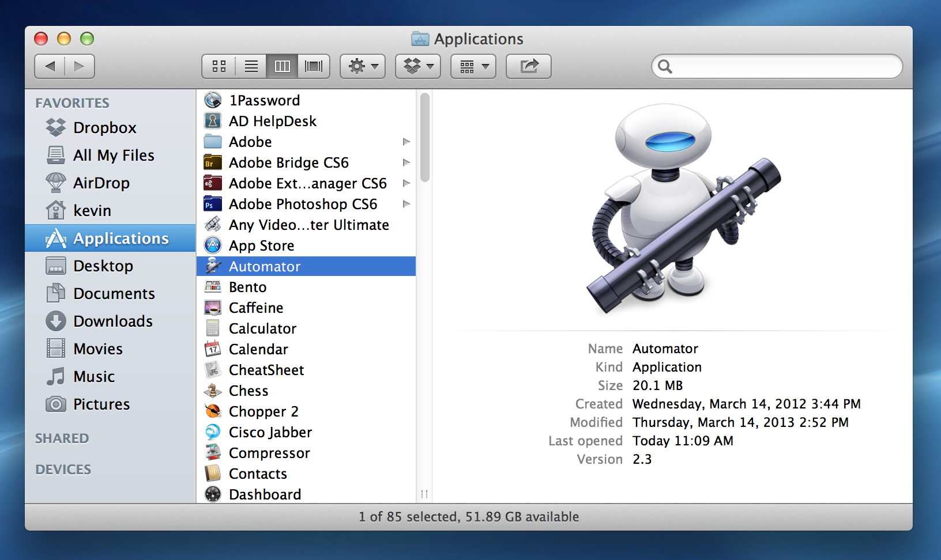Select the Chess app icon
Viewport: 941px width, 560px height.
click(213, 391)
